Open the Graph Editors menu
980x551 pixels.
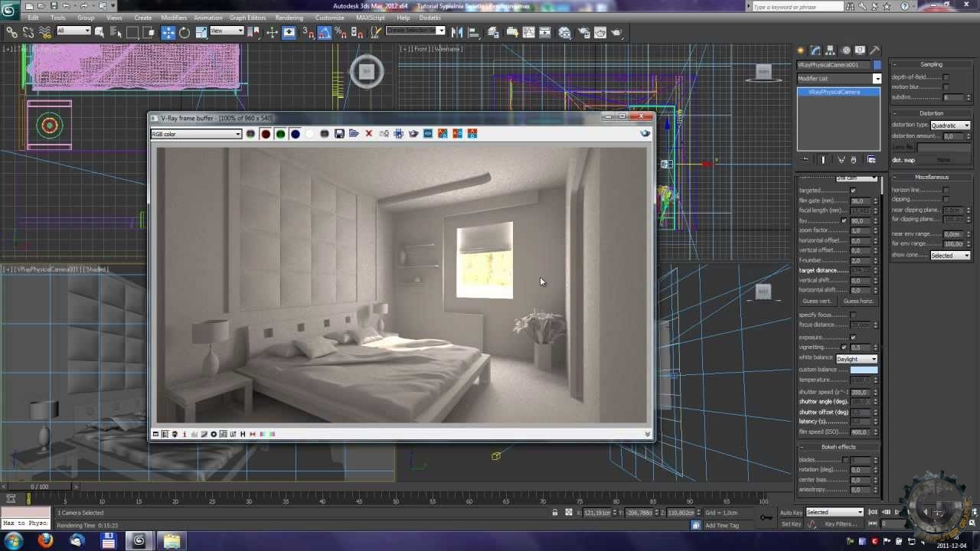[x=247, y=18]
